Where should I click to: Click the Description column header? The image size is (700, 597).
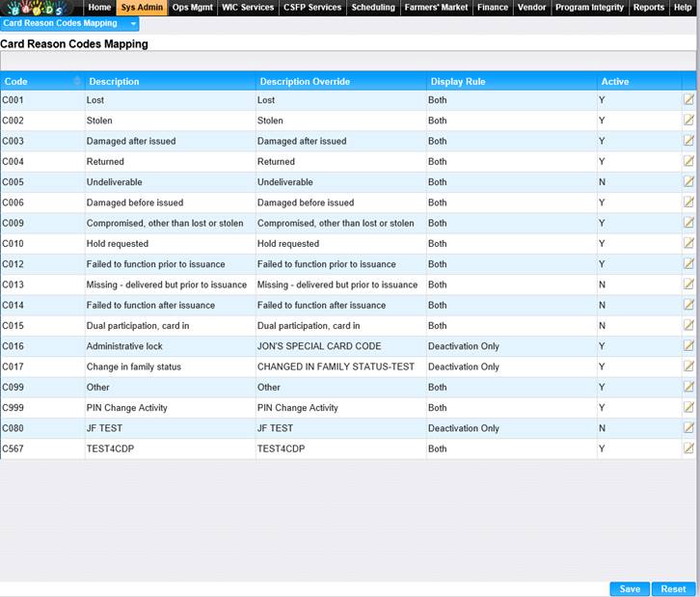click(170, 81)
